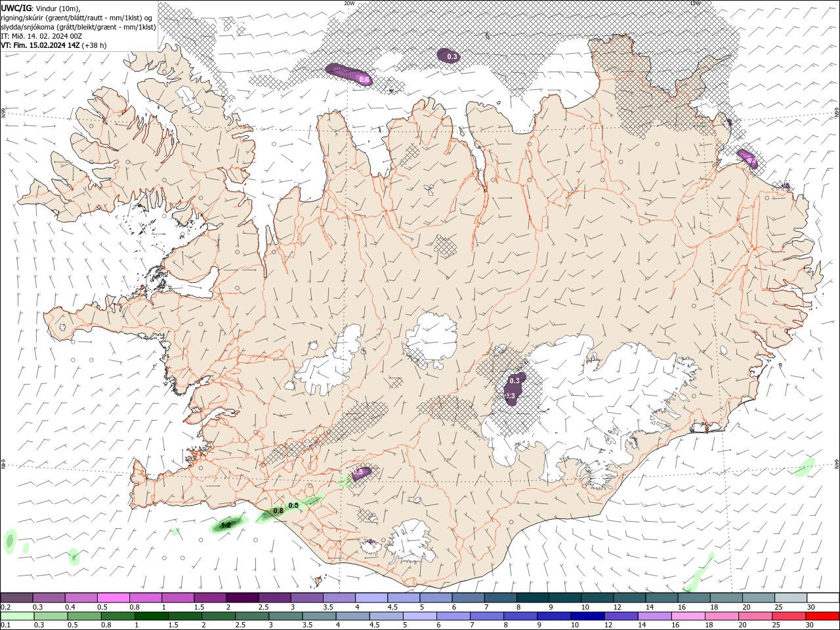The width and height of the screenshot is (840, 630).
Task: Click lower scale swatch between 0.3 and 0.5
Action: pos(50,616)
